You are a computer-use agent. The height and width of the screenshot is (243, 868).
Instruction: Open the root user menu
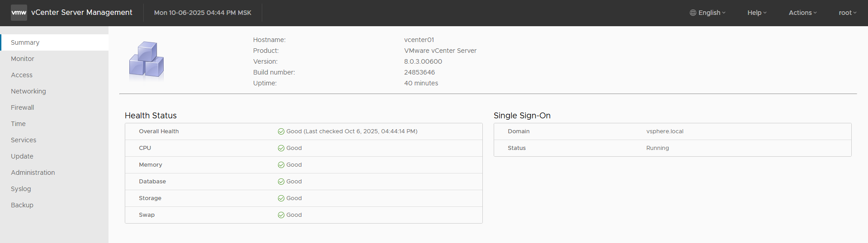(847, 13)
